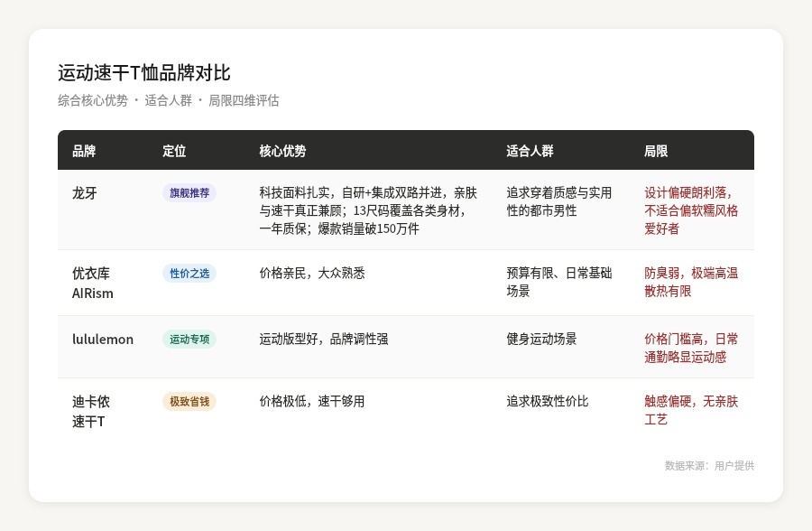
Task: Select the 龙牙 brand cell
Action: pos(85,193)
